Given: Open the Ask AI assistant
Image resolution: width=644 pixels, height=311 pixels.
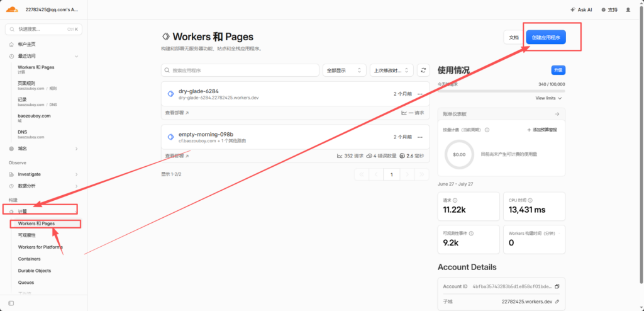Looking at the screenshot, I should point(581,9).
